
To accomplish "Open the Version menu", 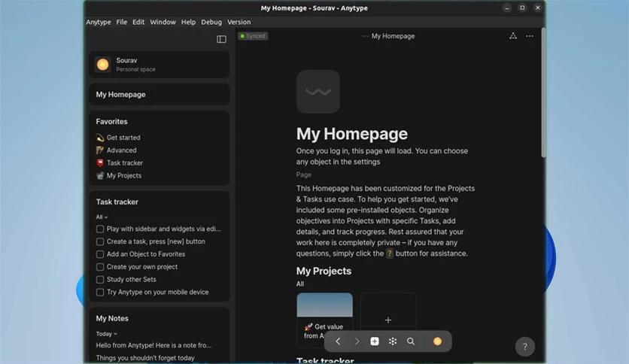I will pos(239,22).
